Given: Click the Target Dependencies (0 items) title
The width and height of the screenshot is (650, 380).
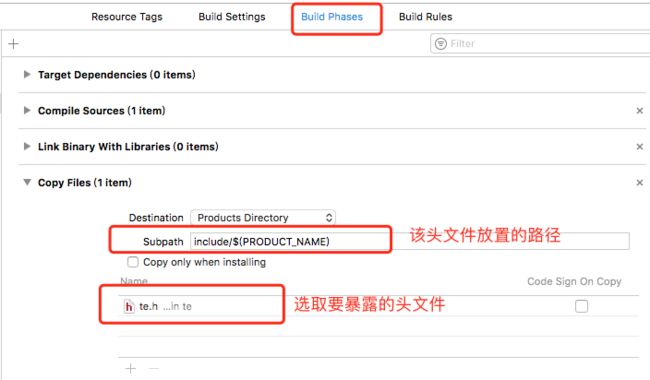Looking at the screenshot, I should point(116,75).
